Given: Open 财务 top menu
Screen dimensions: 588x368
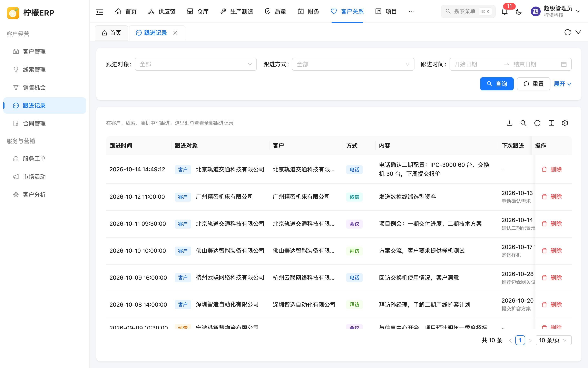Looking at the screenshot, I should pos(308,11).
